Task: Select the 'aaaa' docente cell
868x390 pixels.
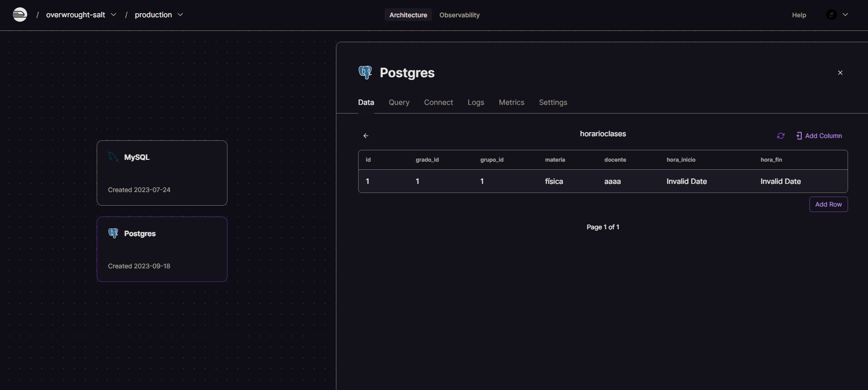Action: 612,181
